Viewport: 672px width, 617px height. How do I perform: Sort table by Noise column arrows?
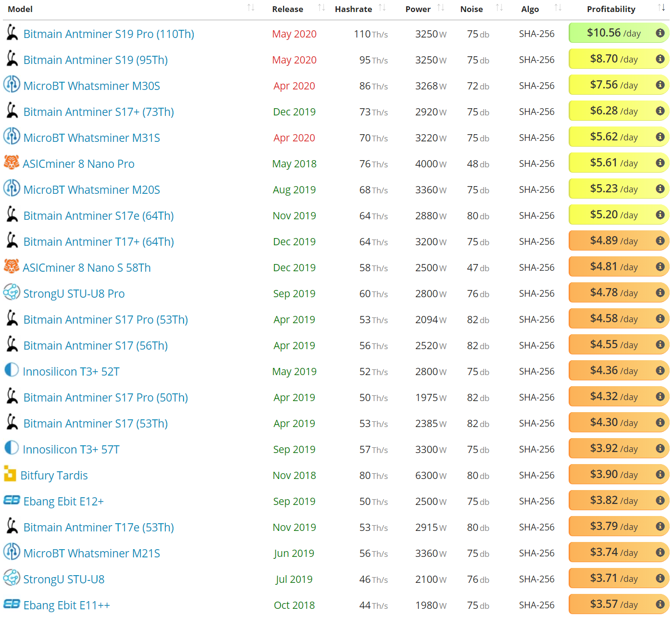(x=499, y=8)
